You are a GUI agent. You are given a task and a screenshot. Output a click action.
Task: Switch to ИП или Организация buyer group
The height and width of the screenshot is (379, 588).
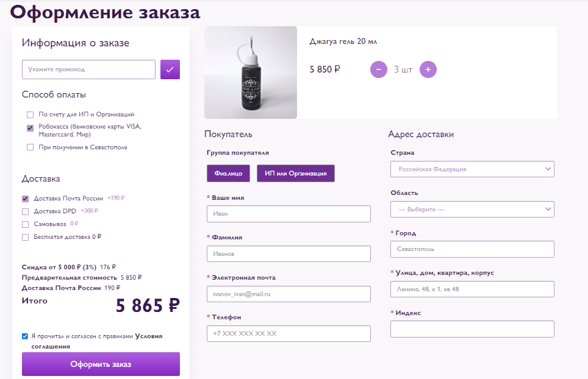[296, 174]
